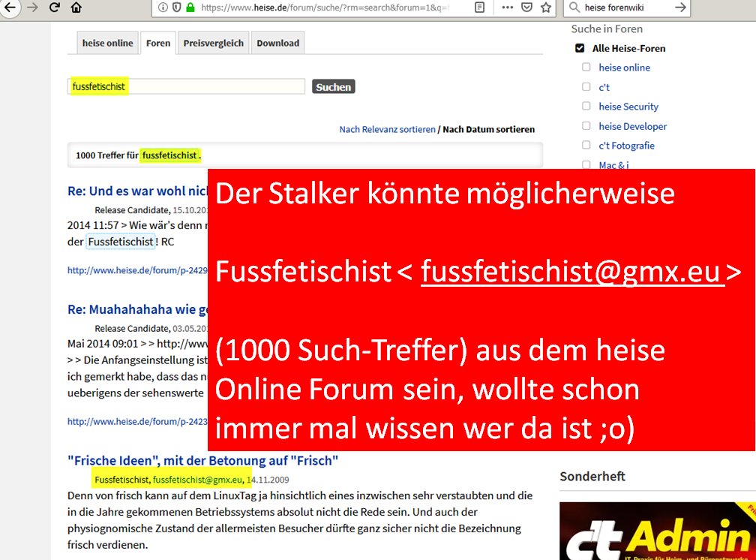Click the date 14.11.2009 in third result
The width and height of the screenshot is (756, 560).
coord(268,480)
